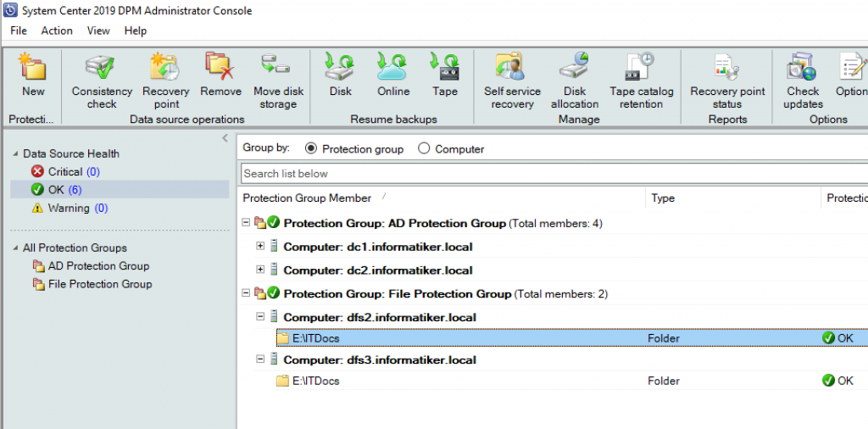Screen dimensions: 868x429
Task: Select File Protection Group in left pane
Action: (x=92, y=284)
